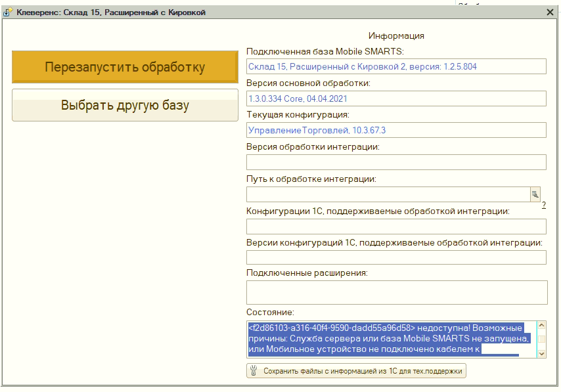Open the file browse icon for integration path
The width and height of the screenshot is (561, 392).
[535, 194]
